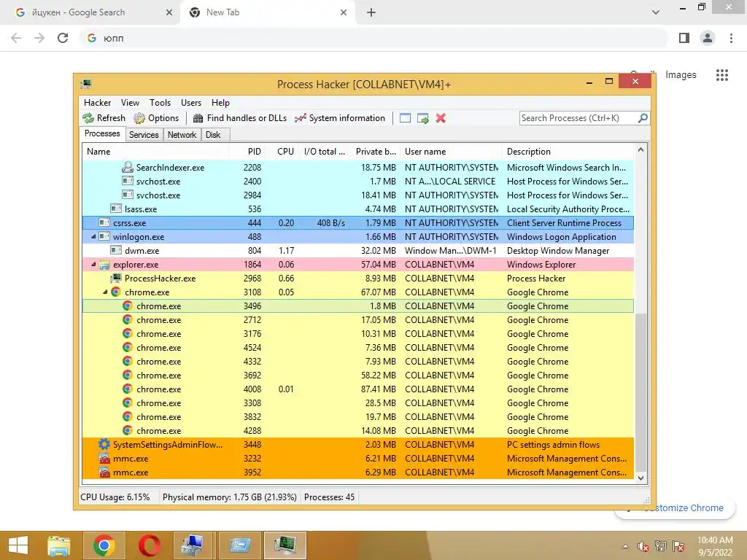This screenshot has height=560, width=747.
Task: Open the Users menu
Action: point(191,103)
